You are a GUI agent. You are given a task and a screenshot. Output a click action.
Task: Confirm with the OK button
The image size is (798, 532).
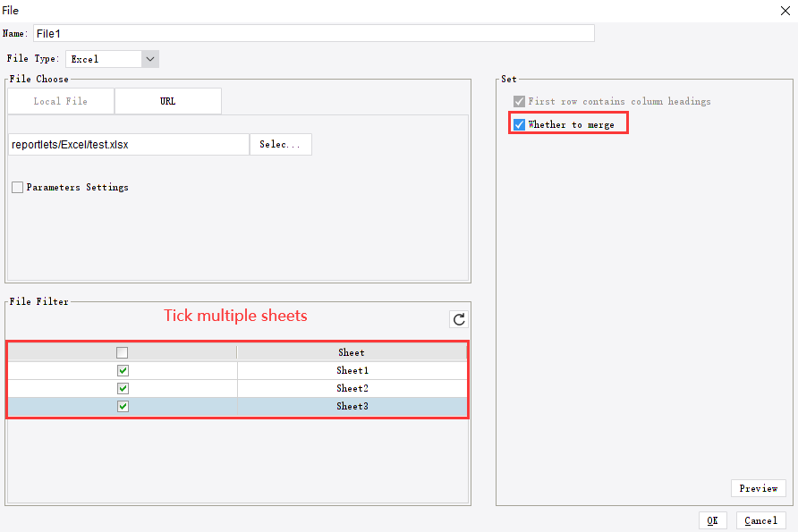click(x=712, y=520)
